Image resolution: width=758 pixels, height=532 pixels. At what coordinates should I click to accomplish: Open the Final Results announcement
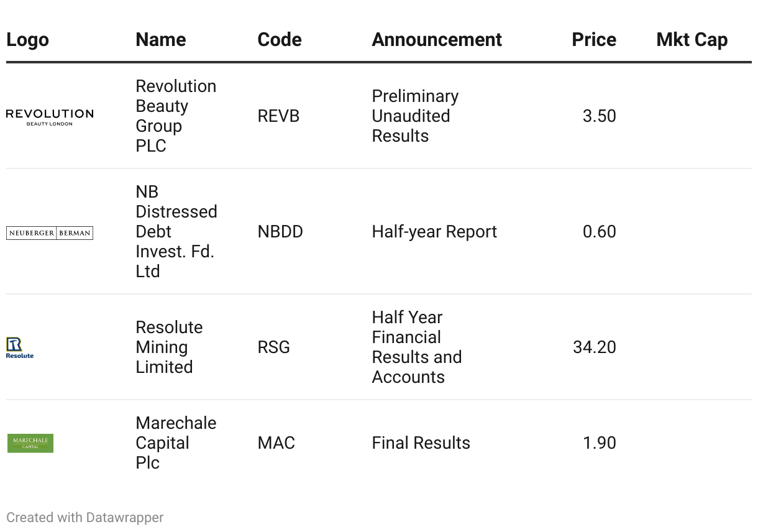[421, 443]
